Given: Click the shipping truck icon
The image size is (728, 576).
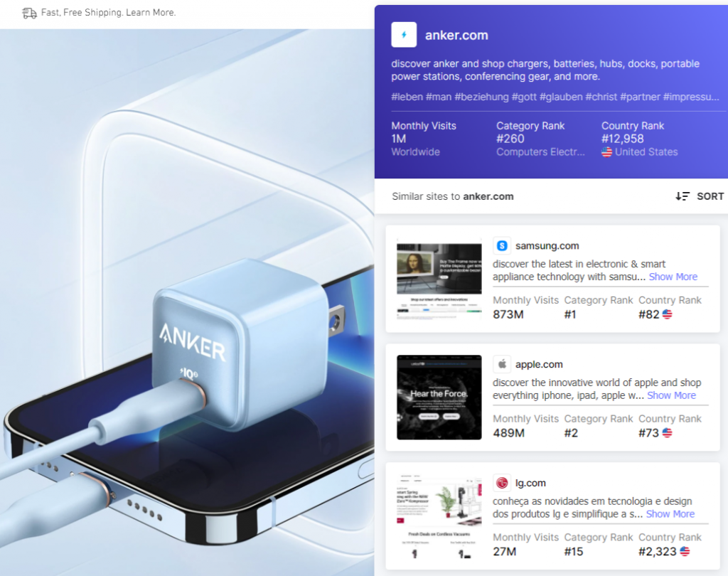Looking at the screenshot, I should (x=29, y=13).
